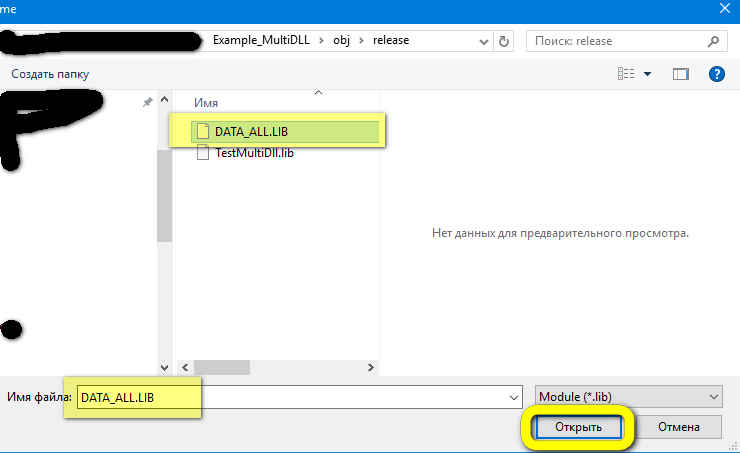The height and width of the screenshot is (453, 740).
Task: Click the navigation pane scrollbar down arrow
Action: [x=165, y=367]
